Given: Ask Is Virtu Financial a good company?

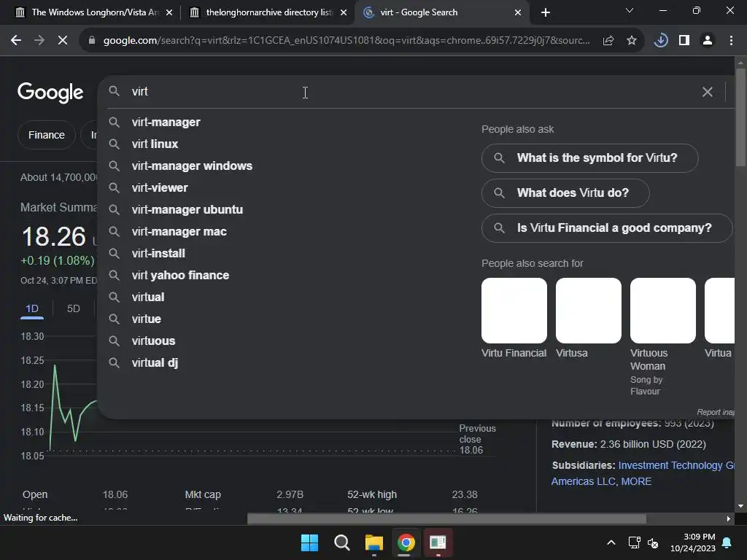Looking at the screenshot, I should [607, 228].
